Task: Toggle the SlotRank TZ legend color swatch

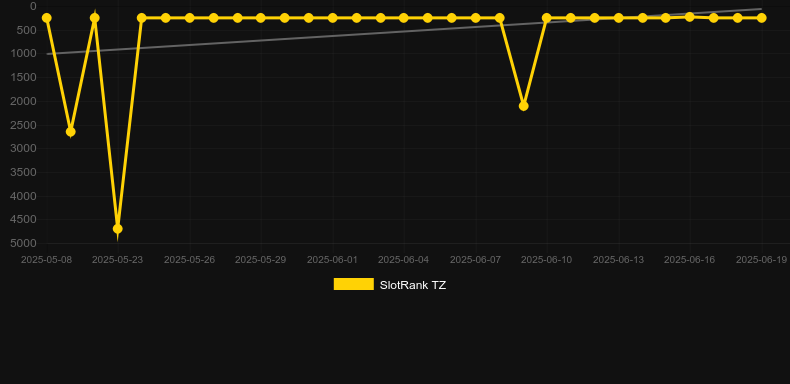Action: pos(354,284)
